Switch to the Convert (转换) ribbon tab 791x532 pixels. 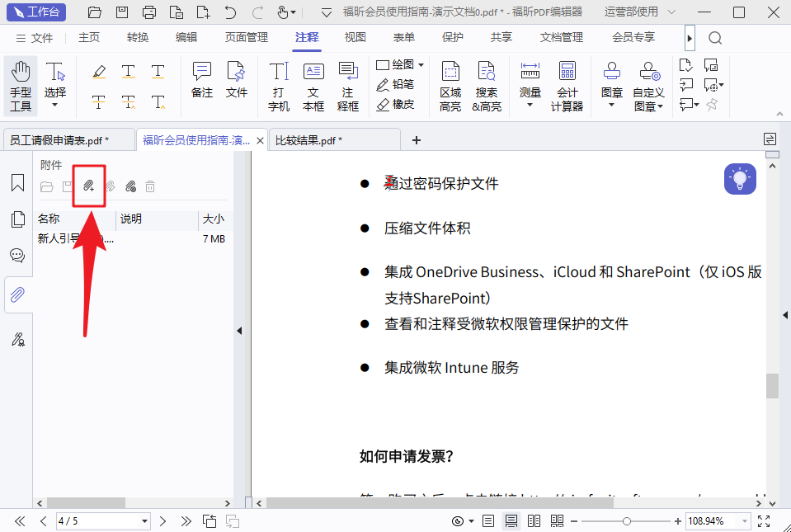(138, 37)
